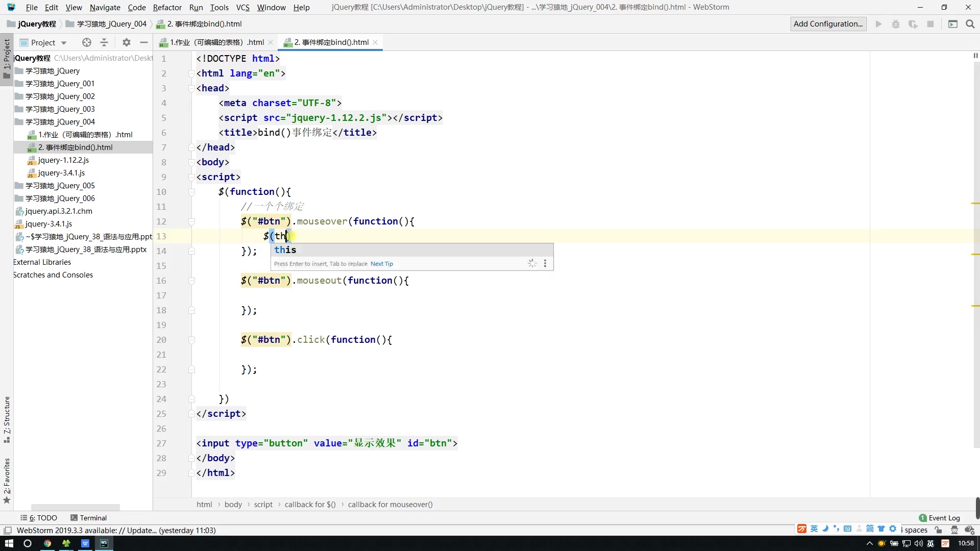The height and width of the screenshot is (551, 980).
Task: Open Project panel settings gear
Action: tap(127, 42)
